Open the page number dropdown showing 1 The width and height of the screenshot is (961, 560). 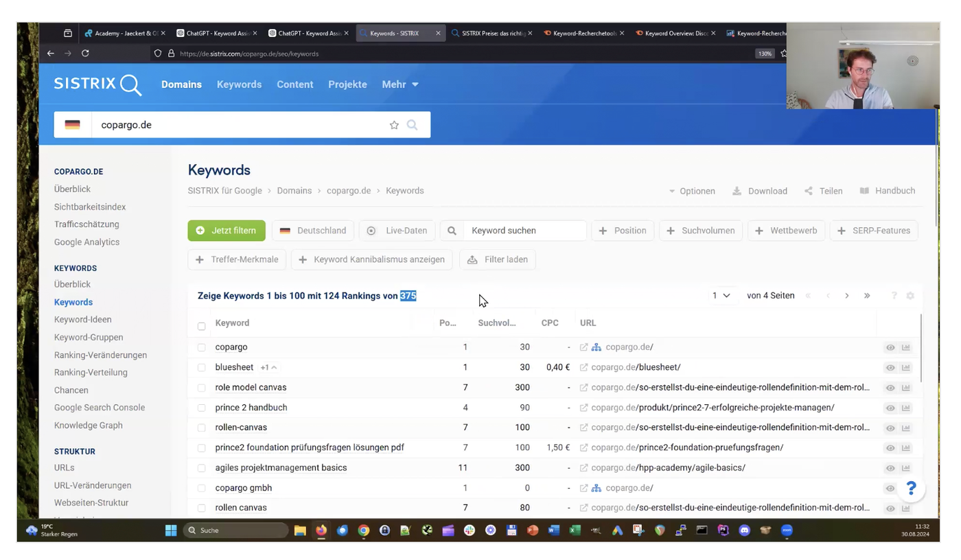click(x=721, y=296)
